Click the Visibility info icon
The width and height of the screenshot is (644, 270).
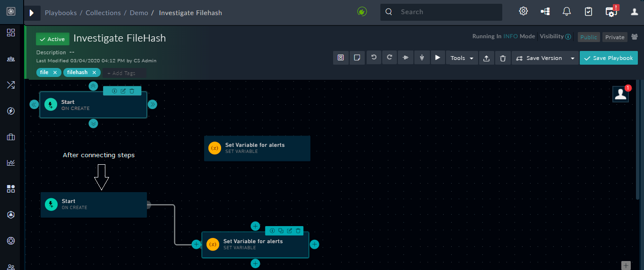568,36
